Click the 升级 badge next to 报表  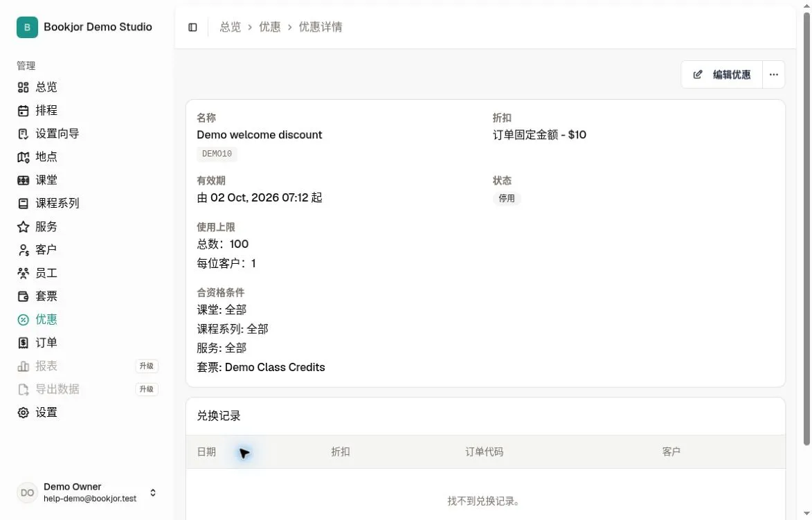147,366
